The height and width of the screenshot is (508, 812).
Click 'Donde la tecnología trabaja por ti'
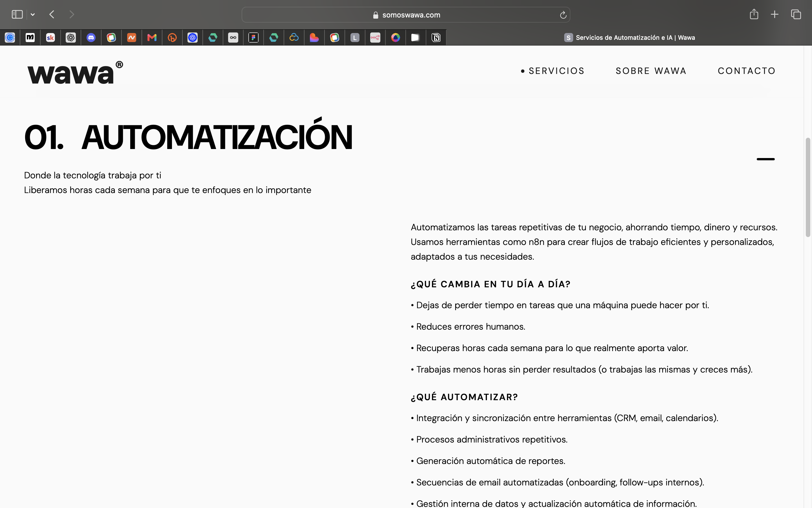pos(92,175)
